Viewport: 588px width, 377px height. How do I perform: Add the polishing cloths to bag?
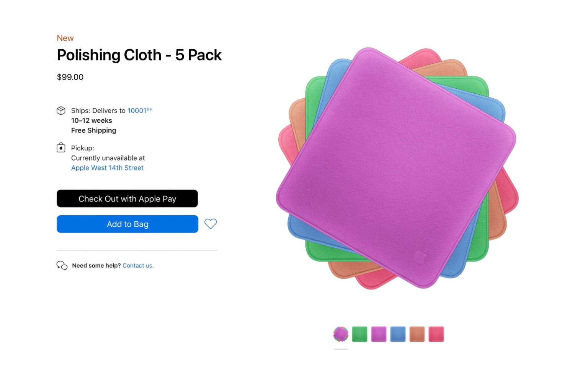[127, 224]
